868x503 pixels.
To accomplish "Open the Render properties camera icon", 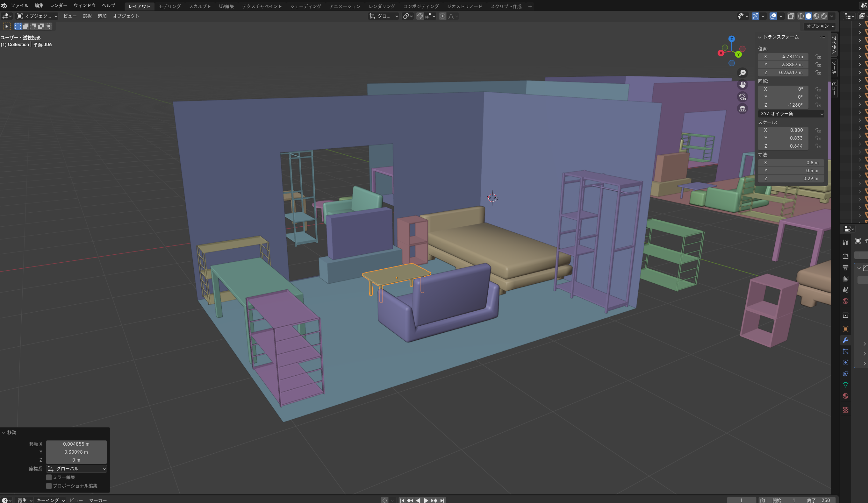I will click(845, 256).
